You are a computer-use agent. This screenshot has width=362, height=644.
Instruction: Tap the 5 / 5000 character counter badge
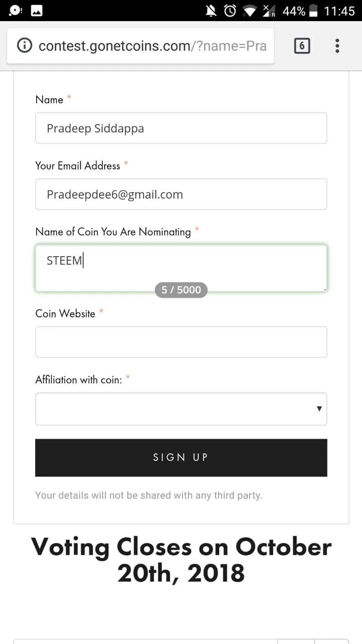click(181, 290)
